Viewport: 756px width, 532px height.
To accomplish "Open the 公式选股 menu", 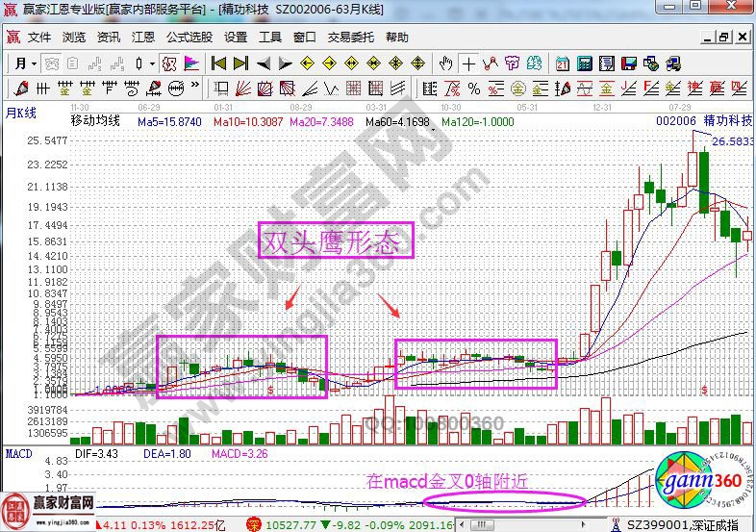I will pos(189,38).
